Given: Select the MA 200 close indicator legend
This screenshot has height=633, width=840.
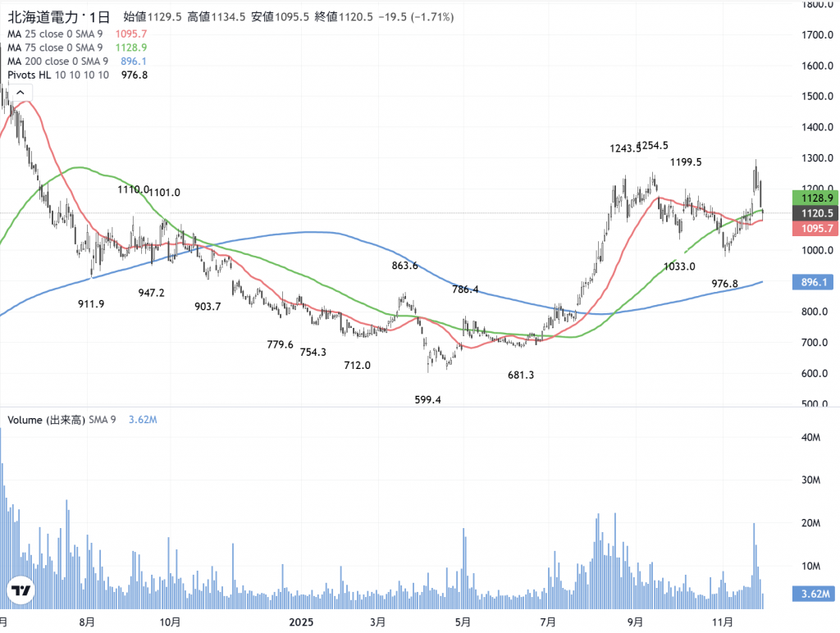Looking at the screenshot, I should pyautogui.click(x=57, y=61).
